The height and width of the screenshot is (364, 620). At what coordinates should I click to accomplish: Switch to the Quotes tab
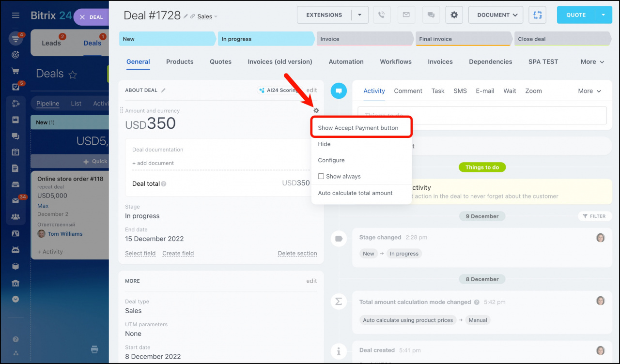[x=220, y=62]
